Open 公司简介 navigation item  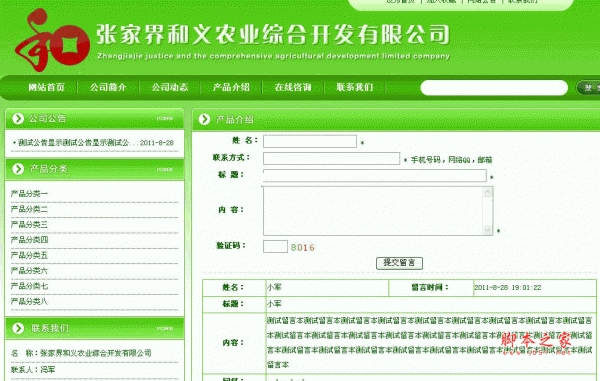click(108, 87)
